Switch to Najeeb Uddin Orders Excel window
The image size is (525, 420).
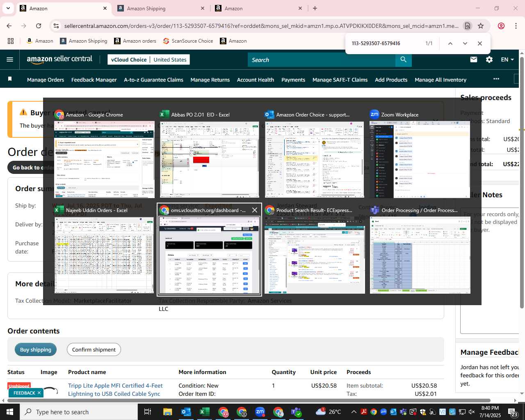(x=104, y=250)
